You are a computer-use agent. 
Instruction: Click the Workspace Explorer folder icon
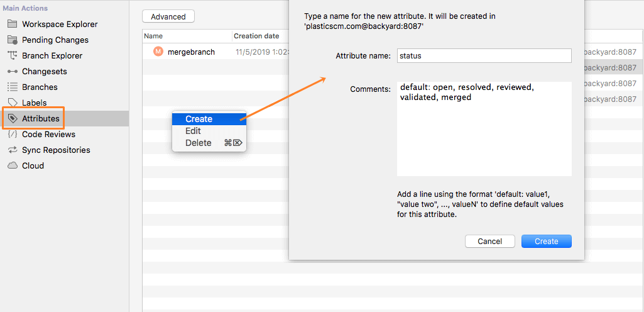pyautogui.click(x=13, y=25)
